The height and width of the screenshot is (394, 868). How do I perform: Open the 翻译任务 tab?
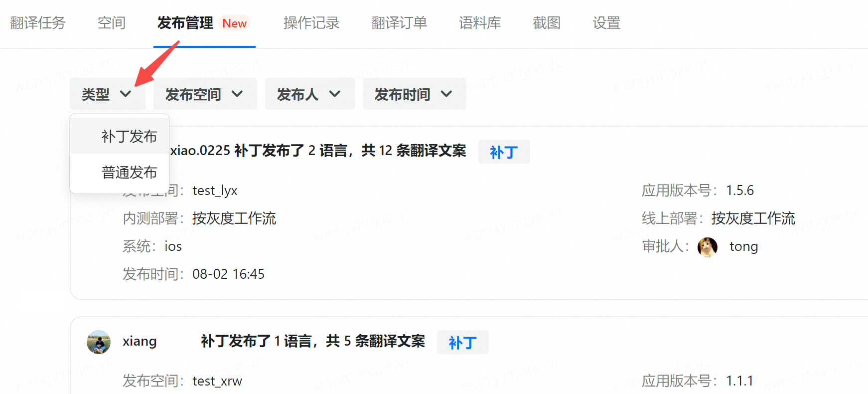pos(38,23)
